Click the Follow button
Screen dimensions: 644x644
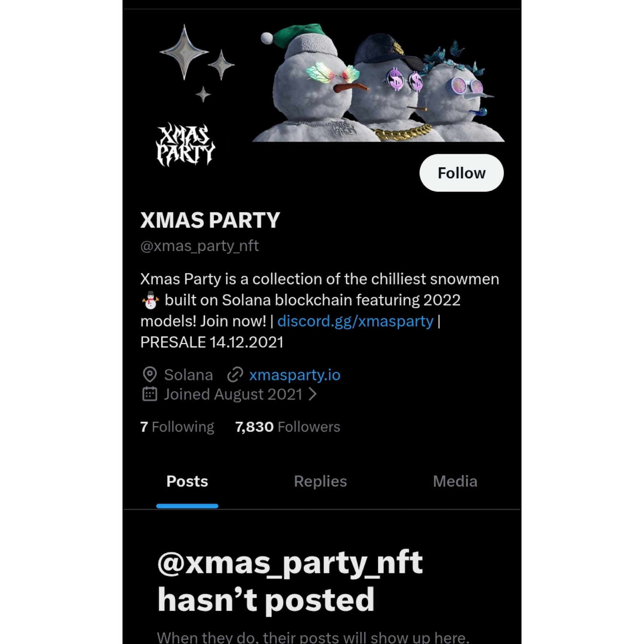point(461,173)
